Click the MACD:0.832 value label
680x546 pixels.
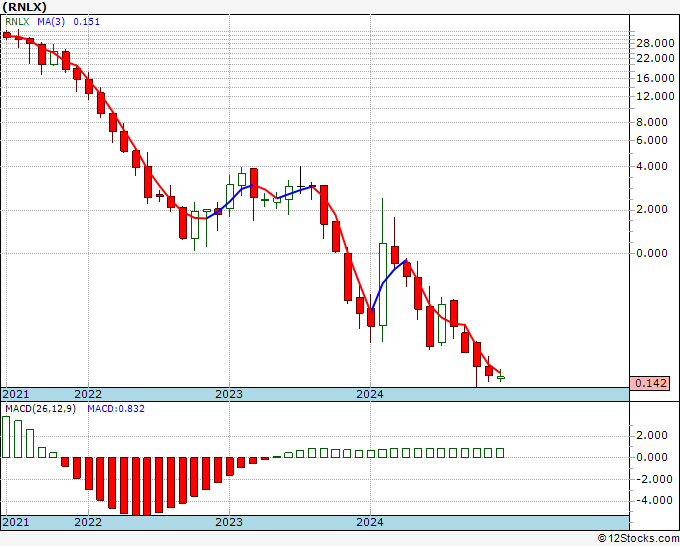point(116,409)
